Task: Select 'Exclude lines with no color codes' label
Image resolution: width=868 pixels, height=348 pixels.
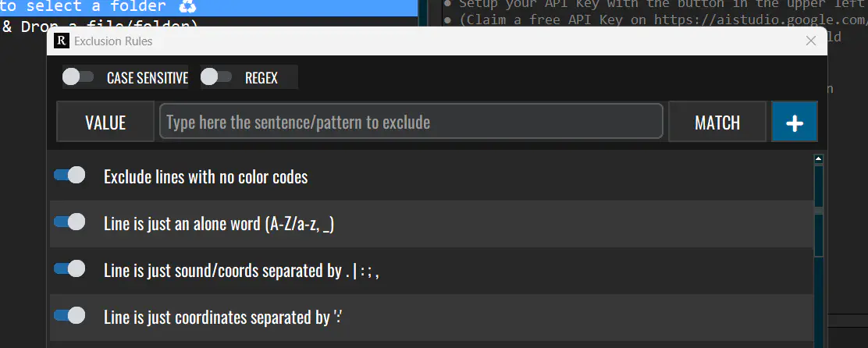Action: [x=206, y=177]
